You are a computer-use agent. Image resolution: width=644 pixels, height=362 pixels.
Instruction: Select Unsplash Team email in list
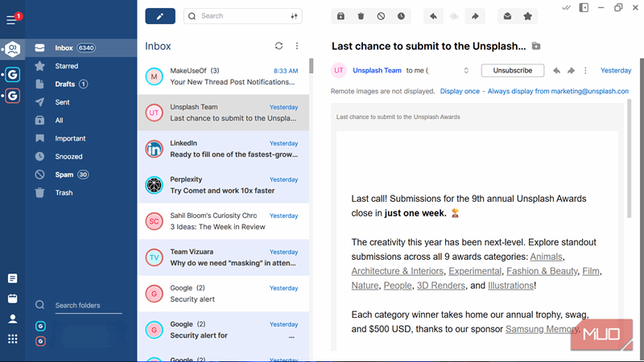(224, 113)
